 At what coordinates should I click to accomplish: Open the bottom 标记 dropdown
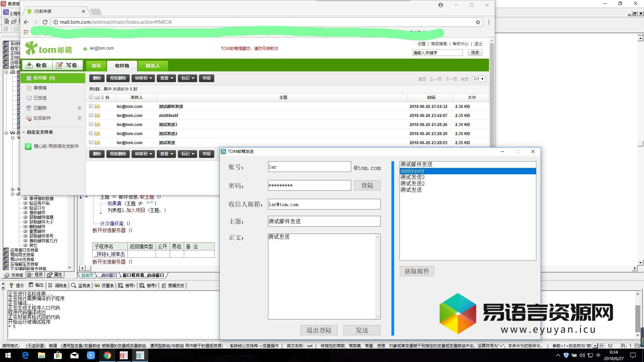click(187, 154)
